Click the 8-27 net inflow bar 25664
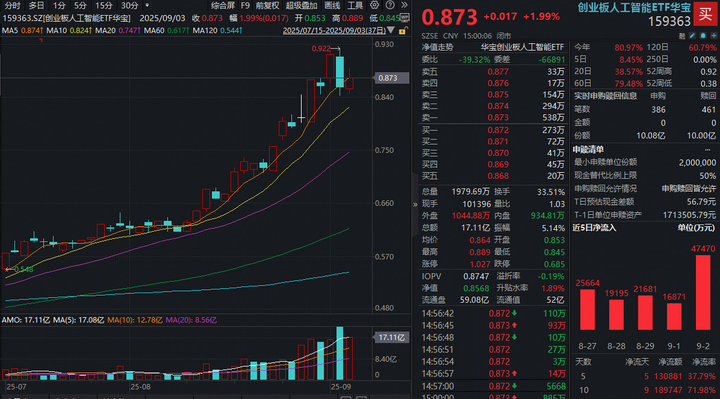Screen dimensions: 720x399 587,309
